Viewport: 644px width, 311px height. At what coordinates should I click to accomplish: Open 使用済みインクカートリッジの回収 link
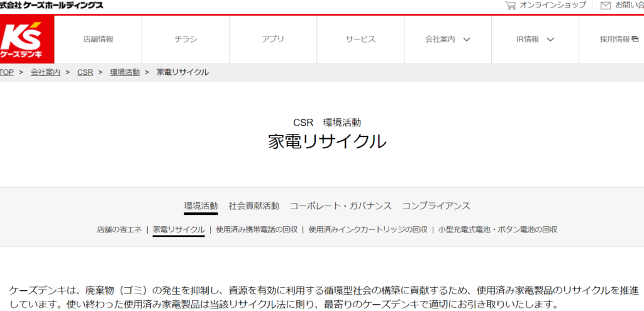pos(368,229)
